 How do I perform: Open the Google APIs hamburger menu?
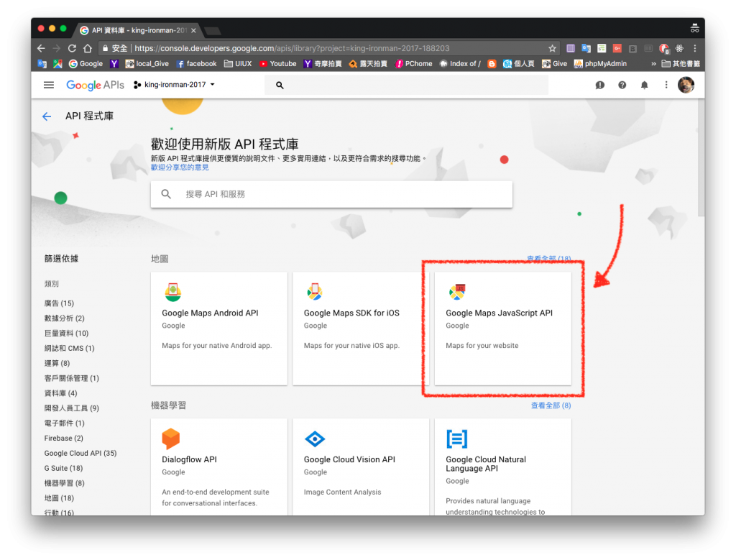(49, 85)
